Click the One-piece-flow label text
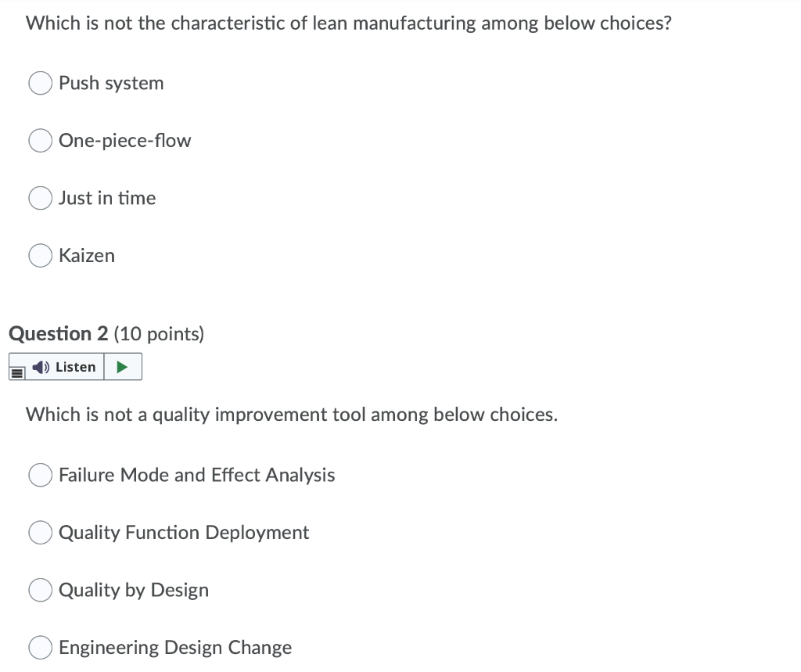Screen dimensions: 801x672 coord(124,141)
